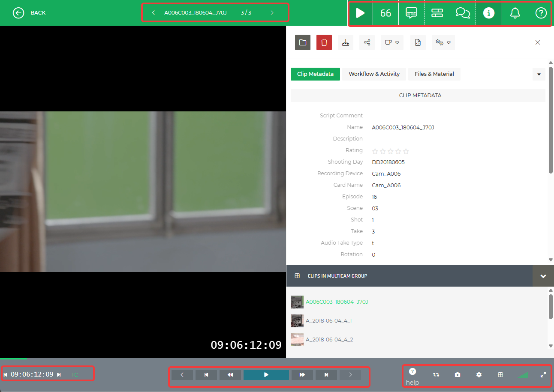The width and height of the screenshot is (554, 392).
Task: Click thumbnail of A_2018-06-04_4_2
Action: point(297,340)
